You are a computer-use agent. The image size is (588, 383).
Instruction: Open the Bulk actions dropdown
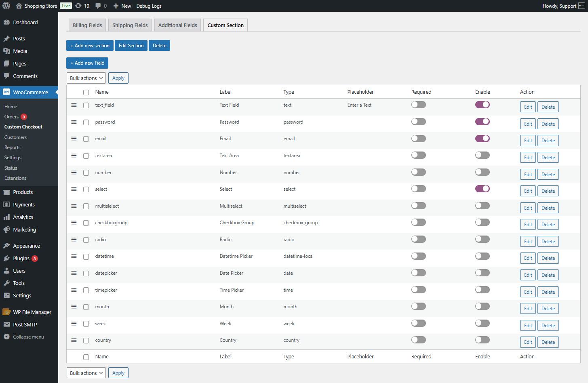point(86,78)
